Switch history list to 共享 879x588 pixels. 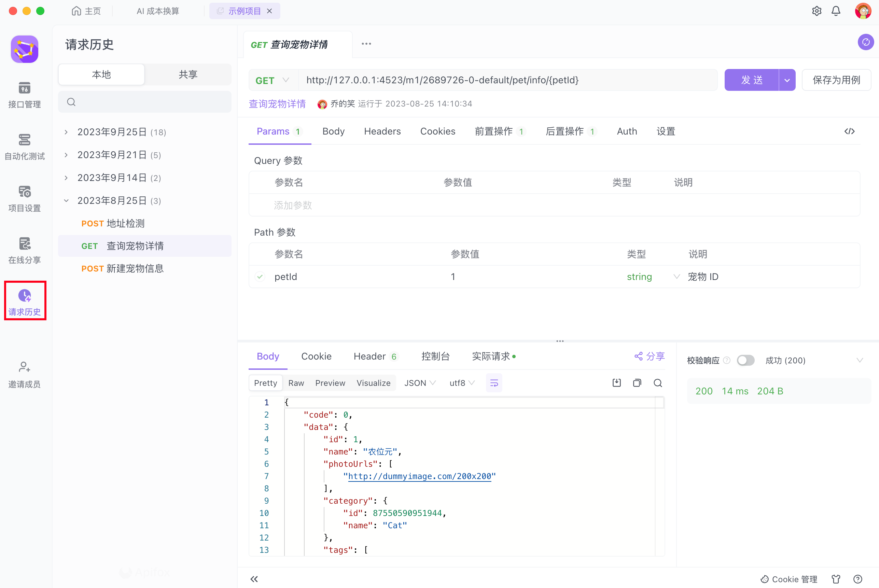click(x=188, y=74)
